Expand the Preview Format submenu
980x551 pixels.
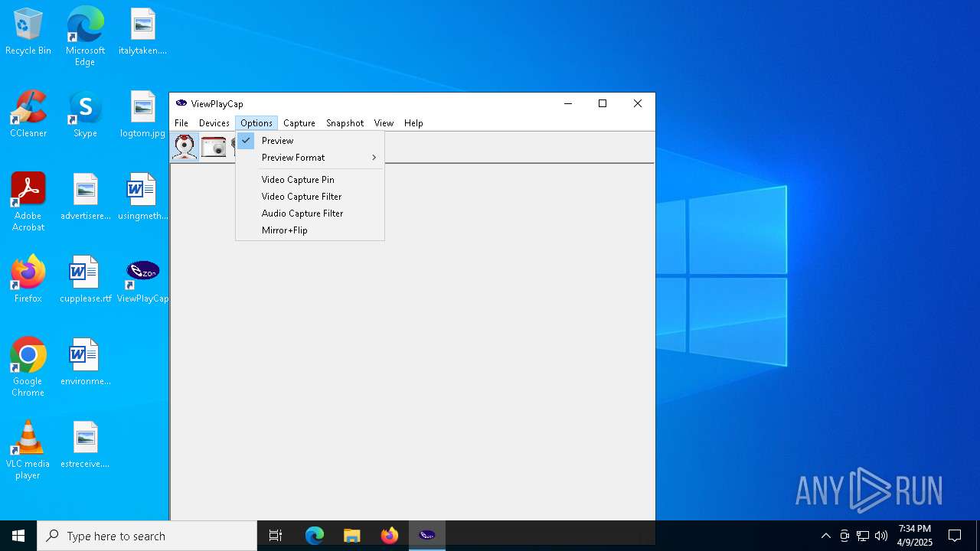pyautogui.click(x=309, y=158)
